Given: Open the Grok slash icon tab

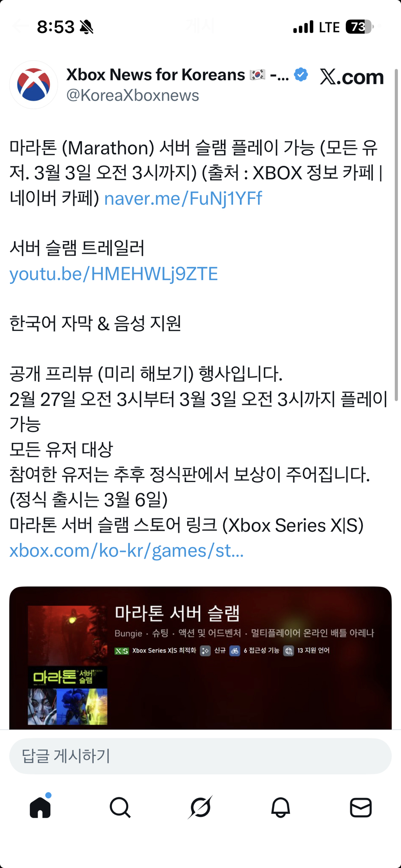Looking at the screenshot, I should (x=200, y=807).
